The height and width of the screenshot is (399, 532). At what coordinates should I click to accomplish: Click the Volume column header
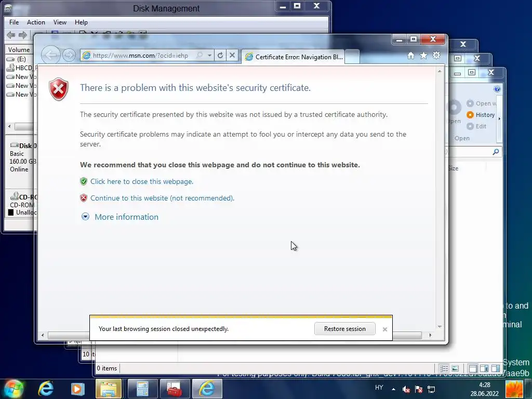[x=19, y=49]
